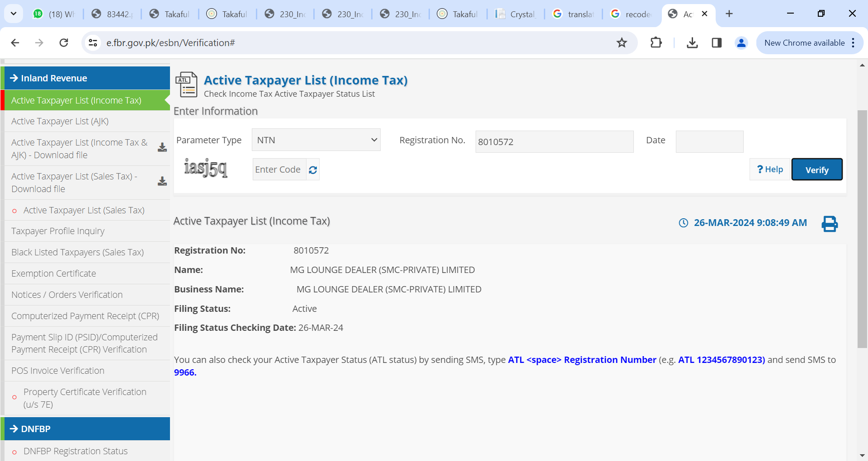Click the Help button
Screen dimensions: 868x461
[769, 169]
